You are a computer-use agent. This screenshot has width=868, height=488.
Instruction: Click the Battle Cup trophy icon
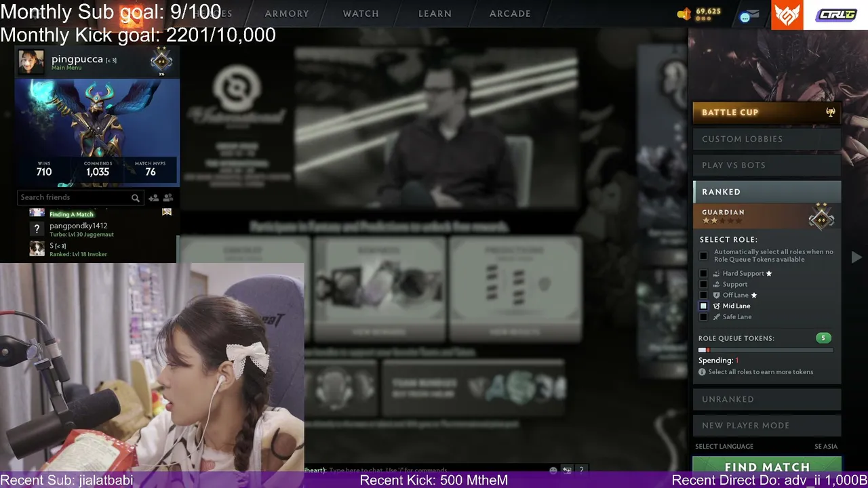pos(830,113)
